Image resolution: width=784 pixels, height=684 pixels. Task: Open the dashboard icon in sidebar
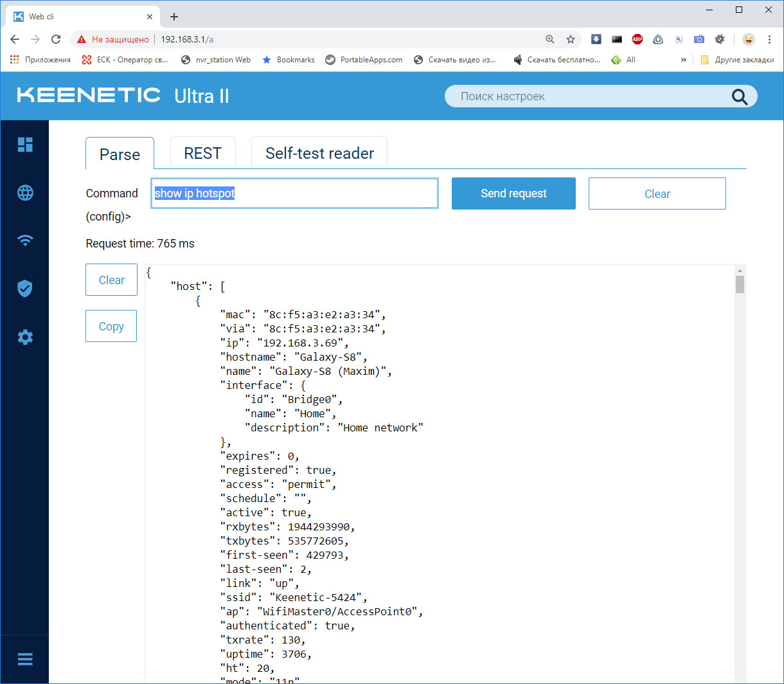(x=25, y=145)
